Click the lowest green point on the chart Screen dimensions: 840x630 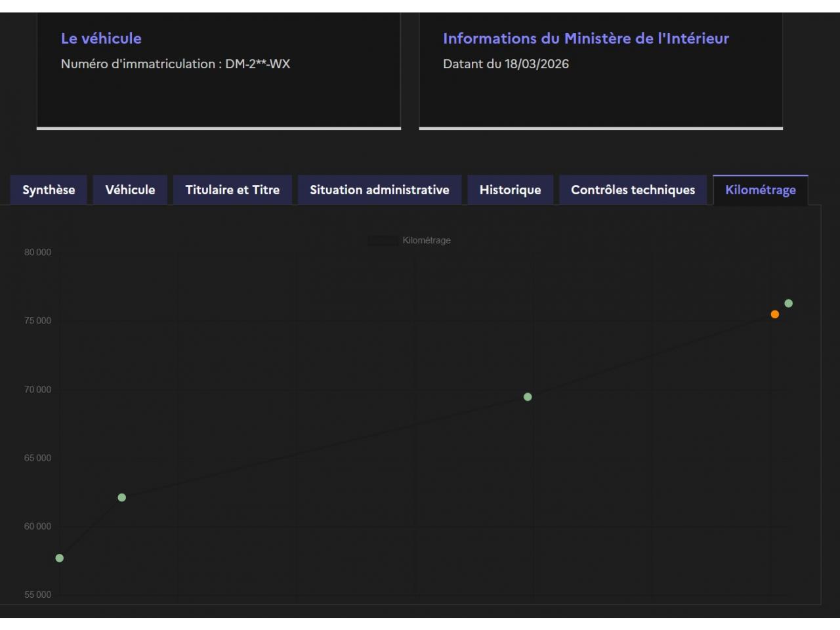[x=60, y=558]
